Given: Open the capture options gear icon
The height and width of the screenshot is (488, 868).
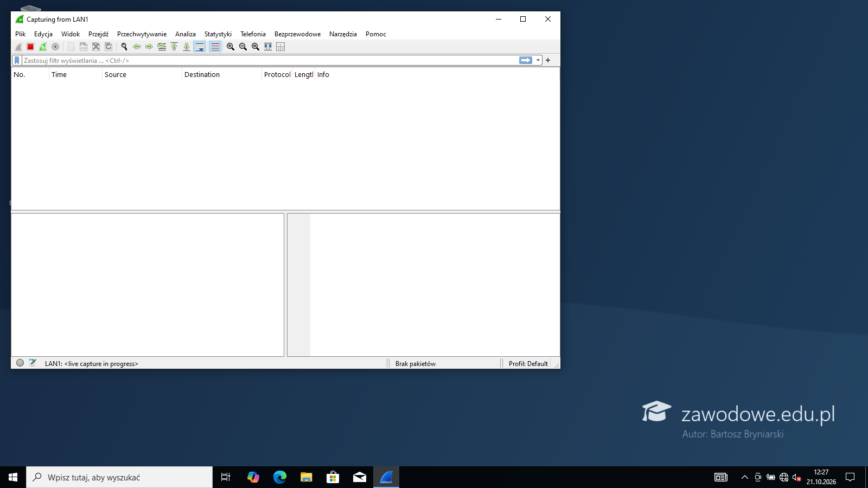Looking at the screenshot, I should tap(55, 47).
